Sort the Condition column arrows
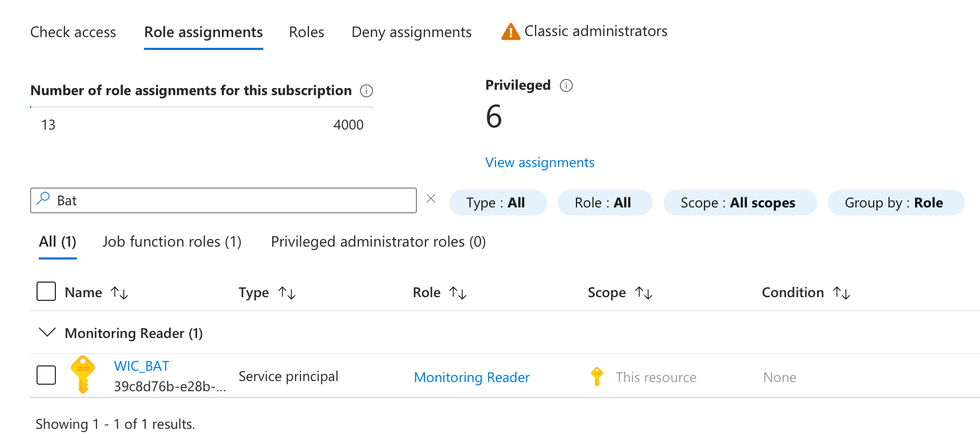The image size is (980, 439). coord(841,293)
